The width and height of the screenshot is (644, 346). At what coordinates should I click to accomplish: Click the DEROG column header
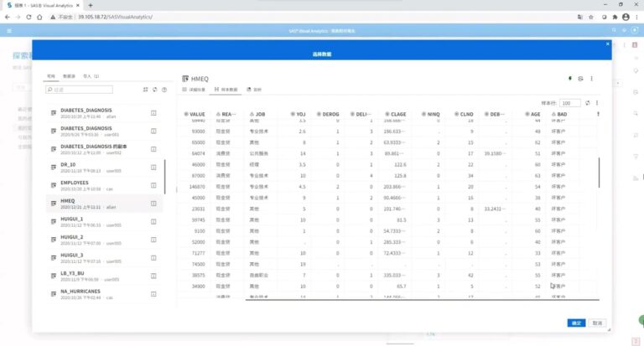(x=328, y=114)
